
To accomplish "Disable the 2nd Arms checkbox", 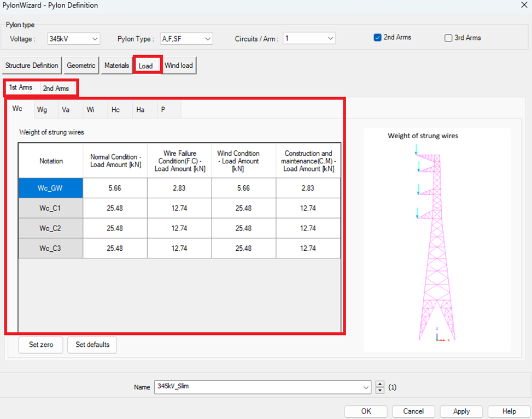I will tap(377, 37).
